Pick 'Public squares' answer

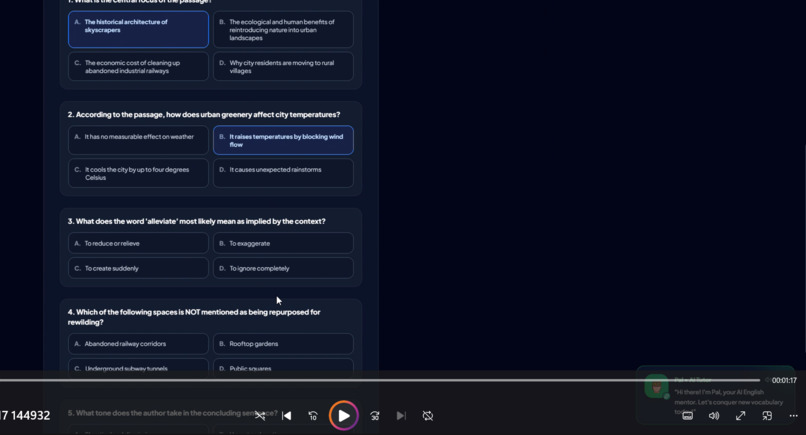[283, 368]
